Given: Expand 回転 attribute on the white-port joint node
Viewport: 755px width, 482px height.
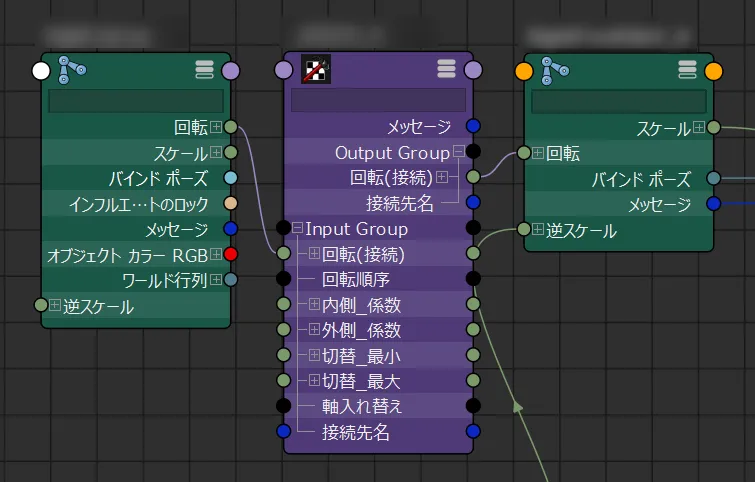Looking at the screenshot, I should click(216, 127).
